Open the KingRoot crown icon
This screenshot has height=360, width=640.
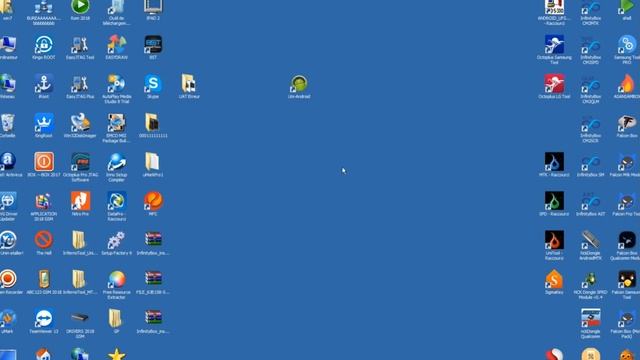[44, 123]
